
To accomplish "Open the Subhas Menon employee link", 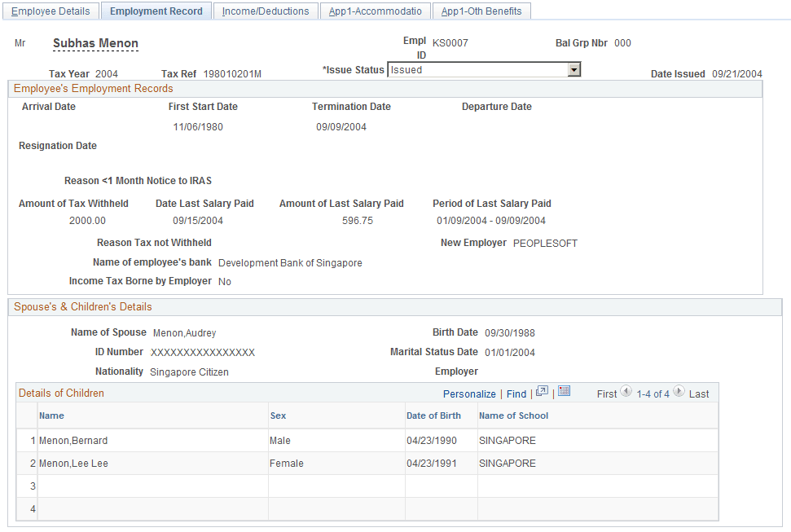I will click(x=95, y=43).
